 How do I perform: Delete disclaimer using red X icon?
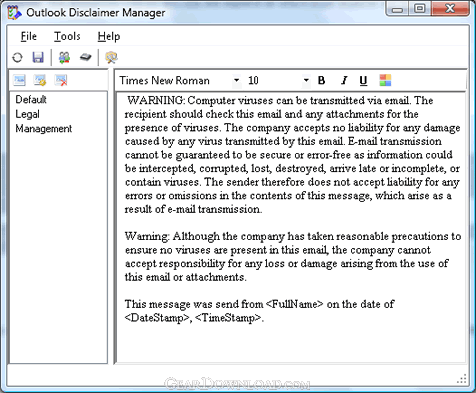click(x=61, y=80)
